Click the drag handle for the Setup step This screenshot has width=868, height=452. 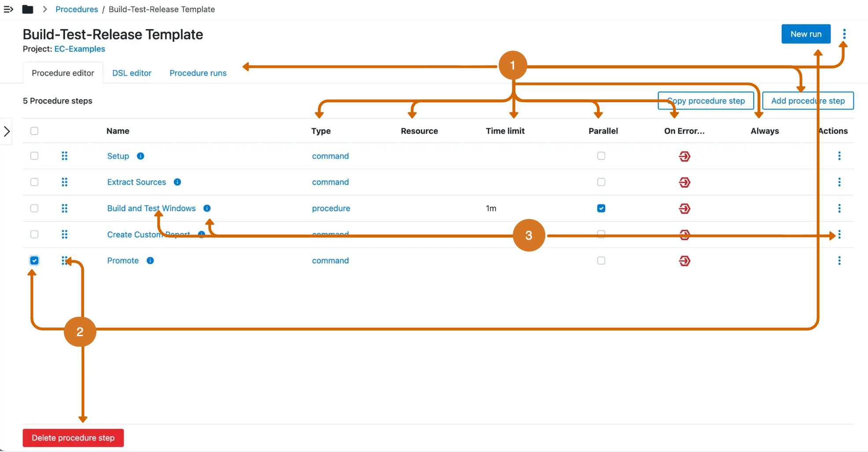[65, 156]
